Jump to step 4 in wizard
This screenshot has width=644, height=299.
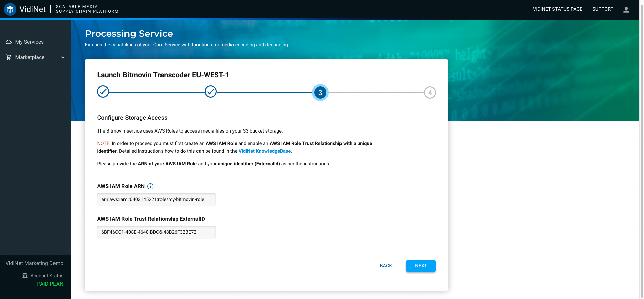[430, 92]
